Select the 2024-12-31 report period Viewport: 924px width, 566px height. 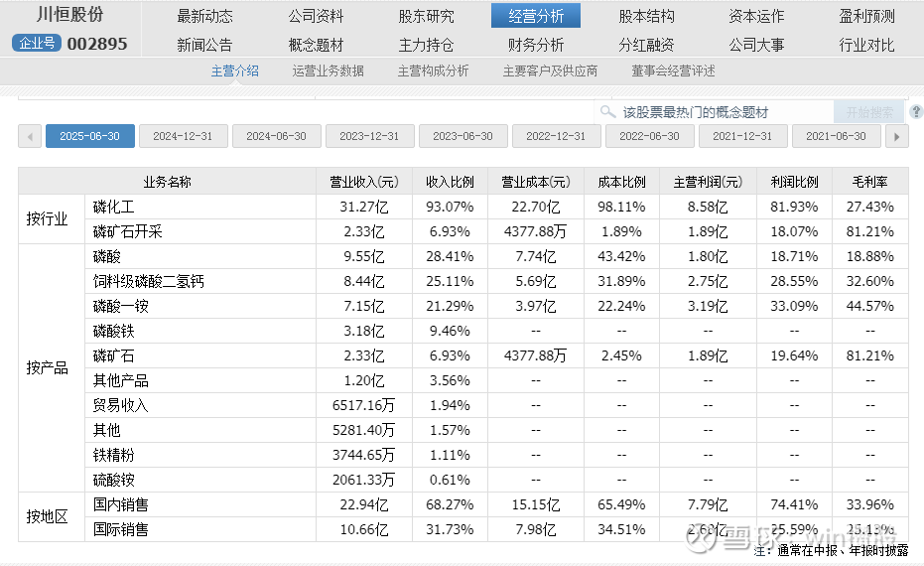(184, 136)
